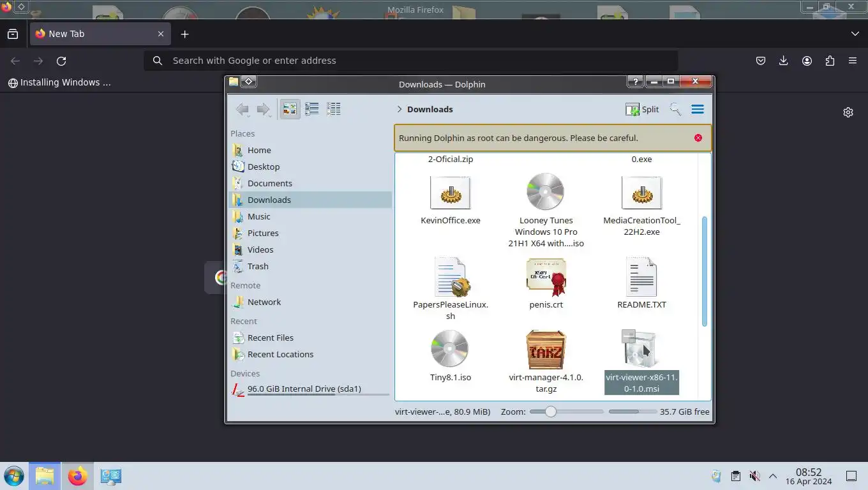The height and width of the screenshot is (490, 868).
Task: Click the virt-viewer-x86-11.0-1.0.msi file name
Action: coord(641,383)
